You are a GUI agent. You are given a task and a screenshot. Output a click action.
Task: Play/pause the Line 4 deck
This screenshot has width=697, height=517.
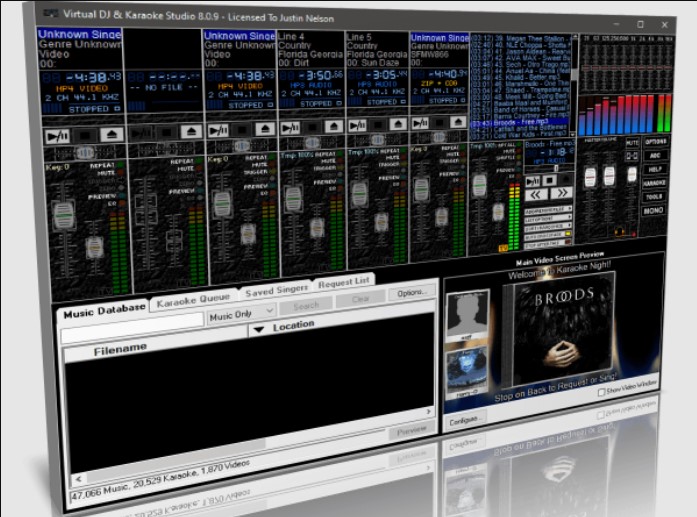tap(290, 128)
